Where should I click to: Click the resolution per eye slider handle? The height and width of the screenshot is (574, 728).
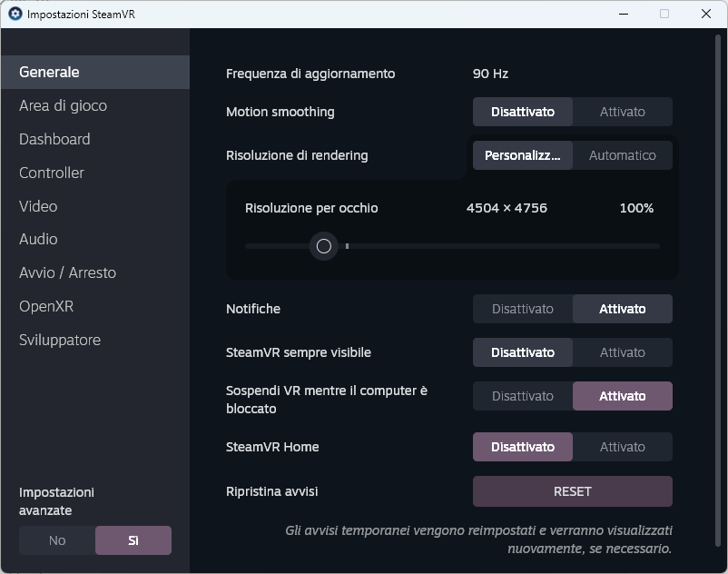click(x=324, y=246)
